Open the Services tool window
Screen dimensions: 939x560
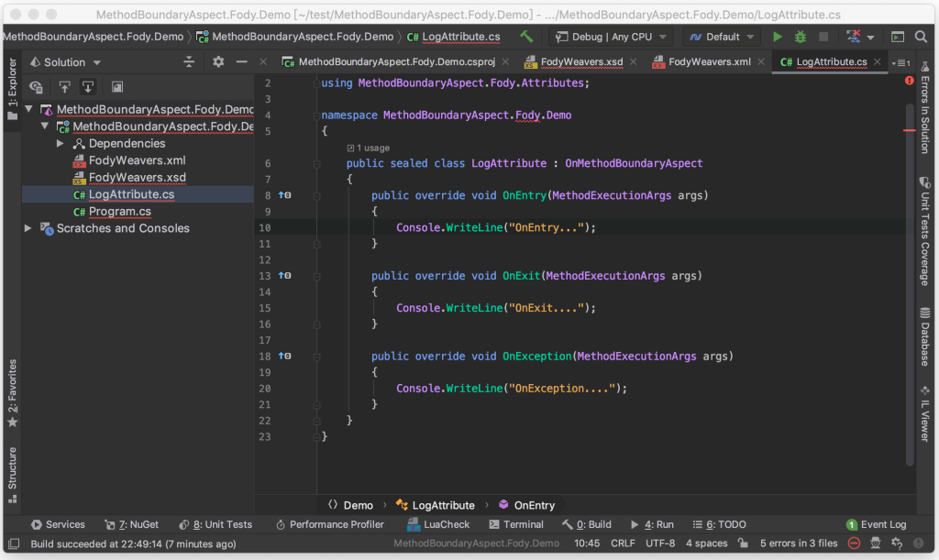tap(58, 524)
